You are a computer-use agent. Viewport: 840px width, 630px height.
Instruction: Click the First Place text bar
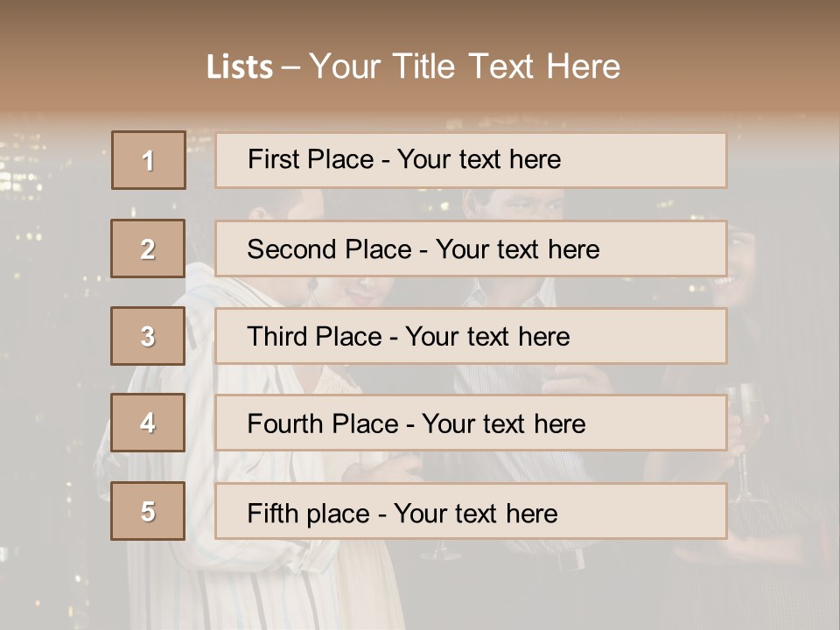point(471,160)
